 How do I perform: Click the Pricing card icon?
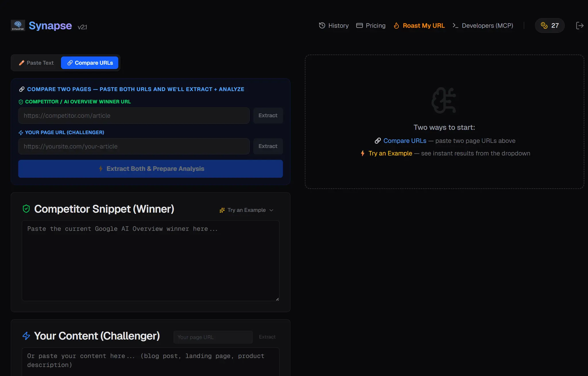point(359,26)
